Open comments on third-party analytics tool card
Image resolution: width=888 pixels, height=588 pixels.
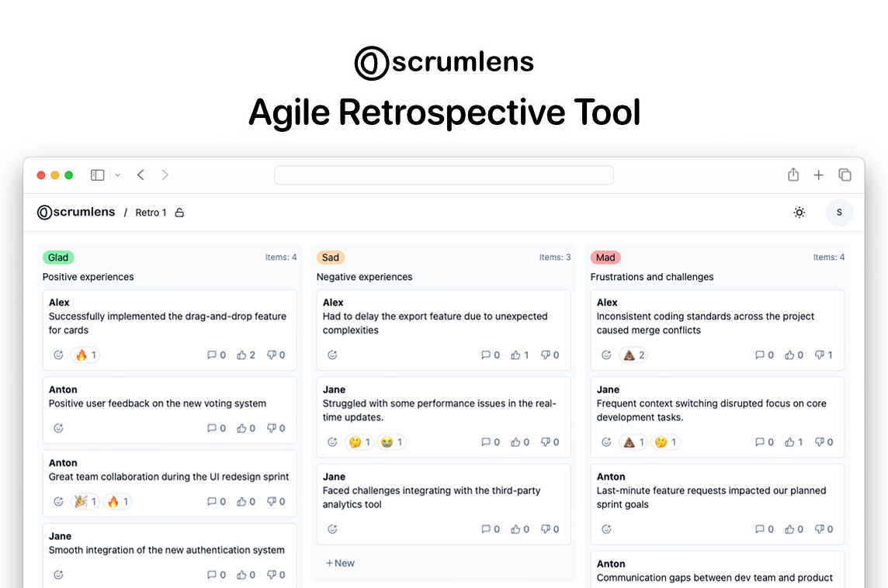(x=491, y=529)
